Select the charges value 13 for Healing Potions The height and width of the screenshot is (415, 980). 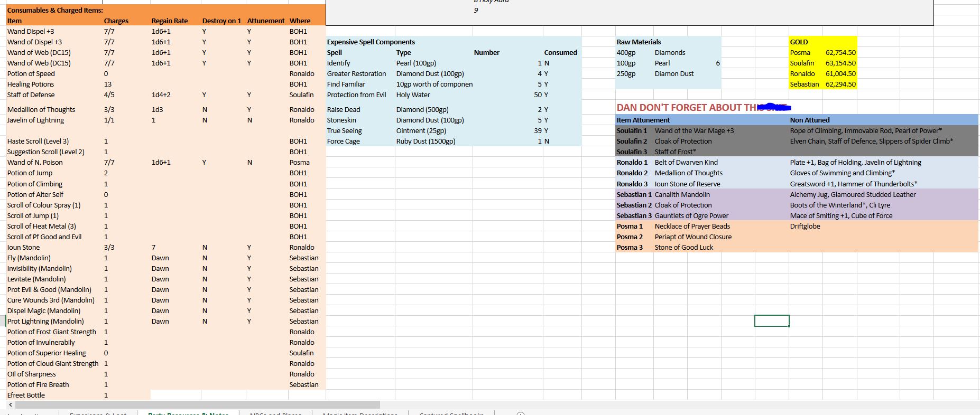(x=108, y=84)
